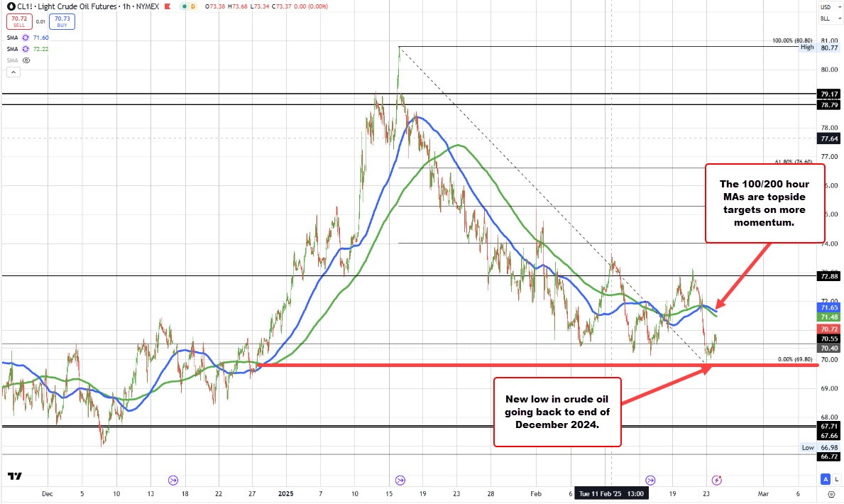Click the Dec label on the time axis
Viewport: 844px width, 504px height.
pos(48,494)
